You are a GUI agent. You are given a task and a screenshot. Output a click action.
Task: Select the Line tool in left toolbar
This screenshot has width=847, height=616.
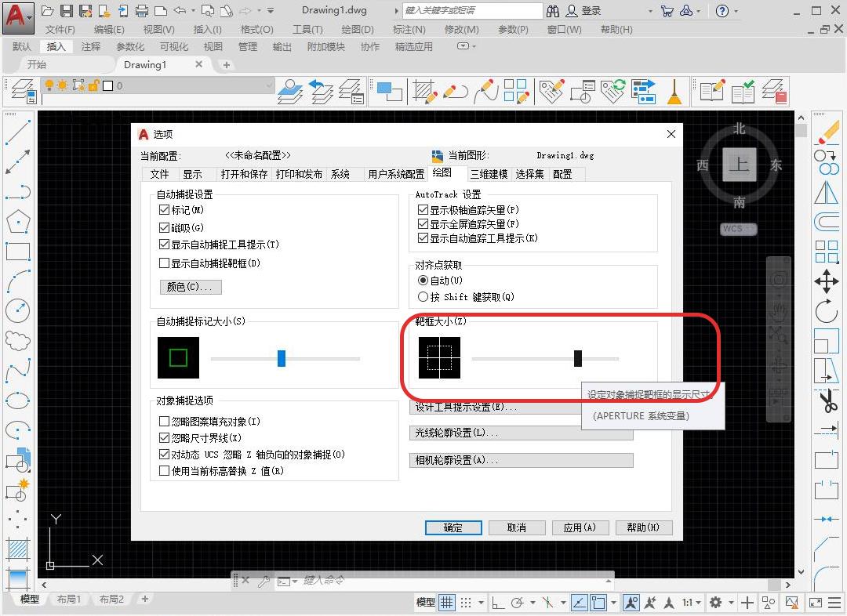point(18,135)
